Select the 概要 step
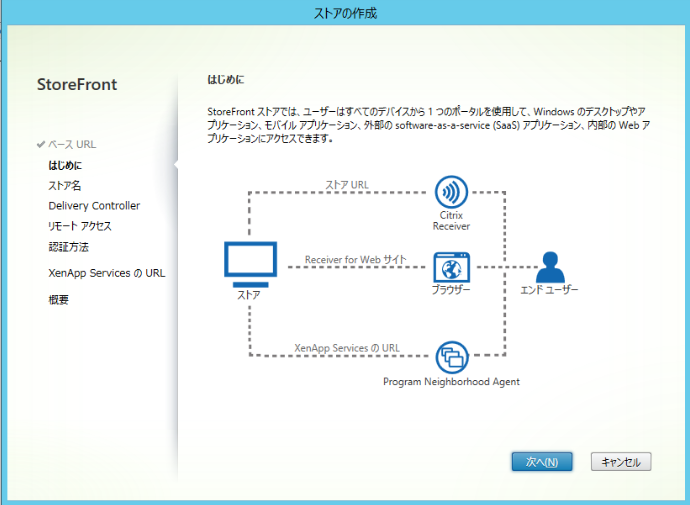The width and height of the screenshot is (690, 505). pos(59,300)
